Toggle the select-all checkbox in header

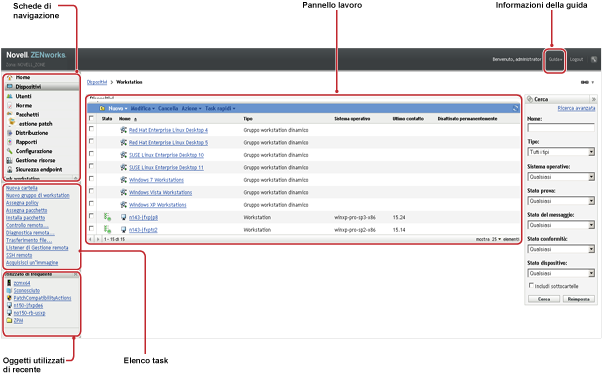point(91,118)
